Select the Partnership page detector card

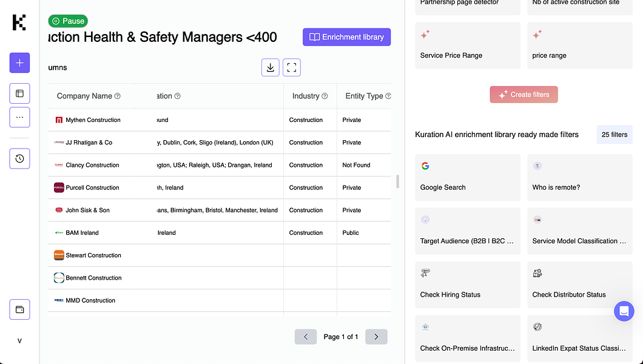pyautogui.click(x=468, y=6)
